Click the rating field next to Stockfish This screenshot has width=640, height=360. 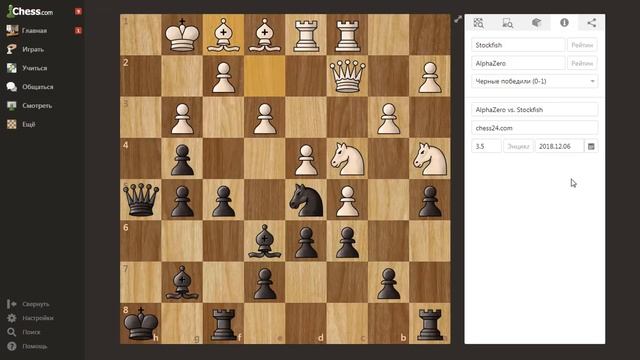(582, 45)
